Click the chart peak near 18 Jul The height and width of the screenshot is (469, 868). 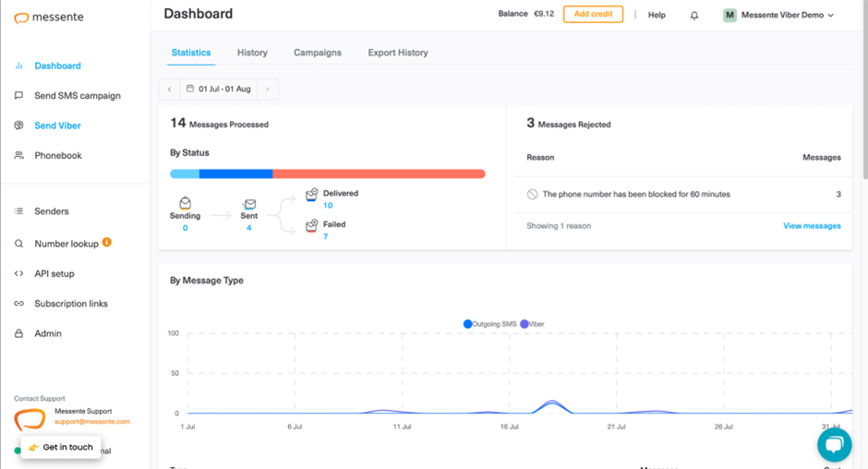tap(552, 402)
